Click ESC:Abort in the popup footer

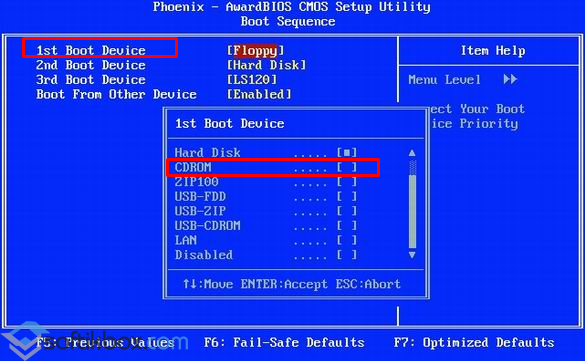point(368,284)
